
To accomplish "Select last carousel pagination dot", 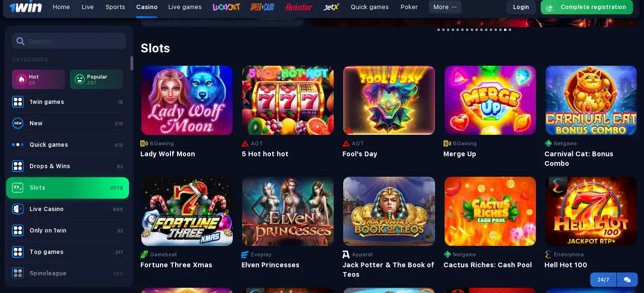I will pos(510,30).
